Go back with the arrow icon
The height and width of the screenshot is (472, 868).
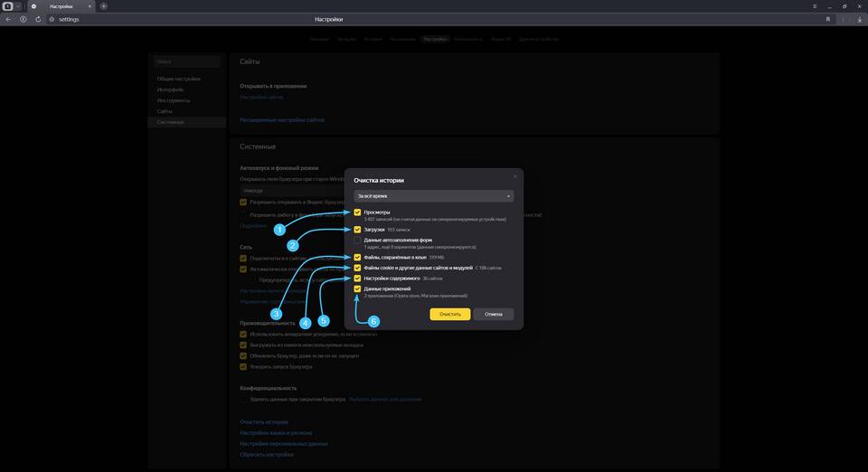(x=8, y=19)
